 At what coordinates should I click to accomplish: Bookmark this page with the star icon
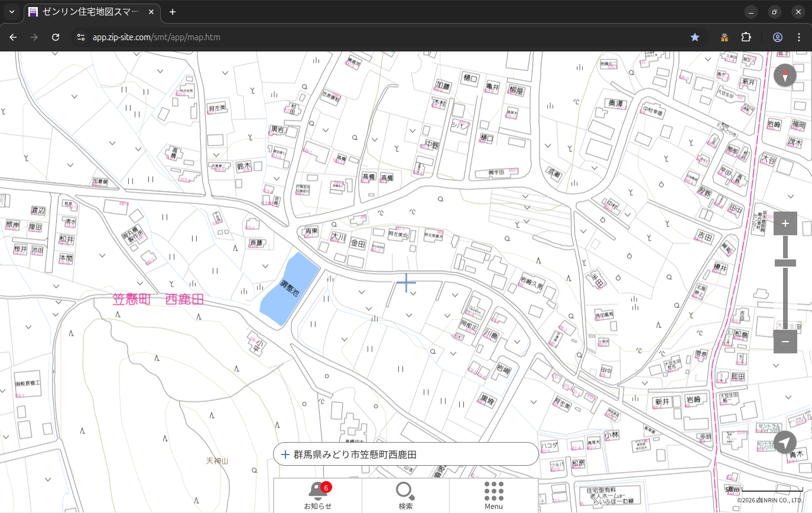coord(695,37)
